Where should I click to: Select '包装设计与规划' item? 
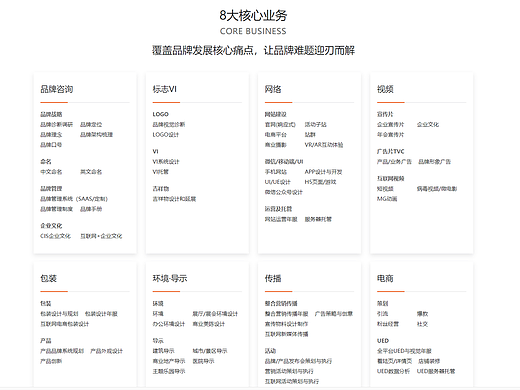(x=59, y=314)
